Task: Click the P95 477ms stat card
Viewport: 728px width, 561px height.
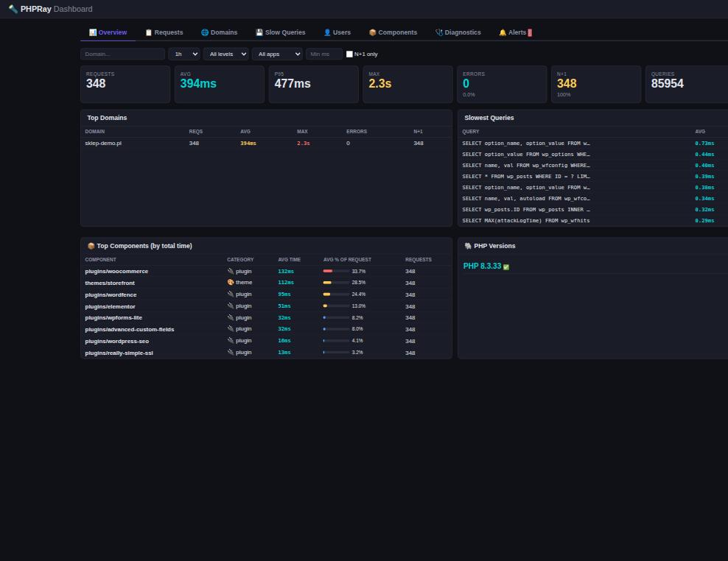Action: tap(314, 85)
